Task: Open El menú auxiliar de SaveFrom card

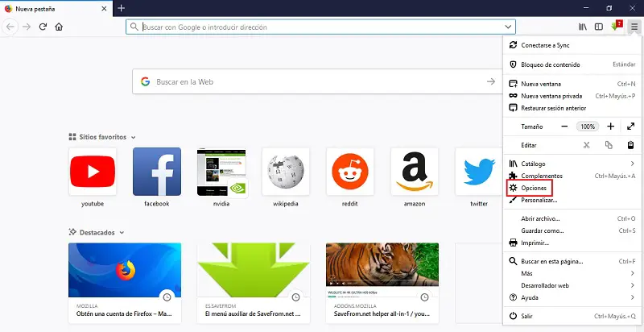Action: tap(254, 283)
